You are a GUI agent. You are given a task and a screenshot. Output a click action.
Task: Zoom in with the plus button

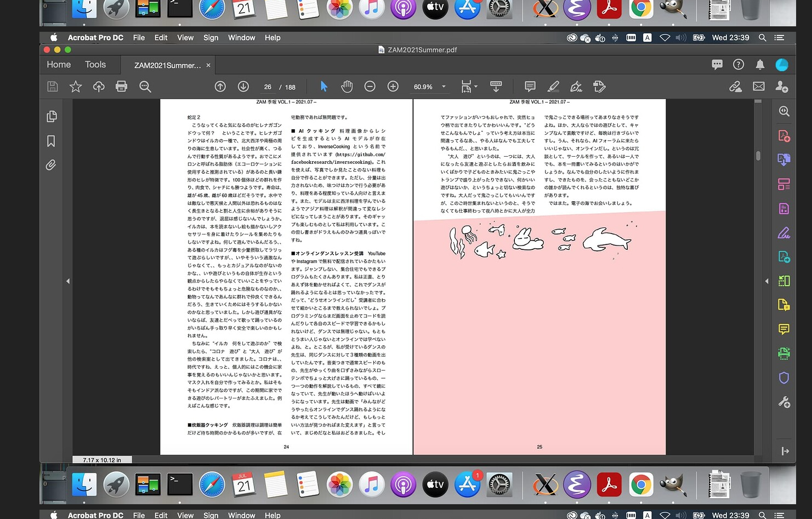click(x=393, y=87)
